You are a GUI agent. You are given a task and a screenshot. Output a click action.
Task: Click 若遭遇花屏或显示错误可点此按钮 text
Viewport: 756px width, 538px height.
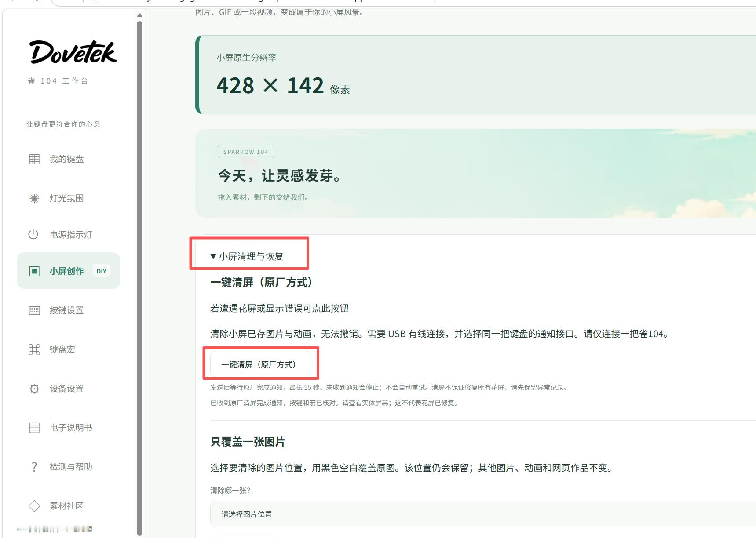[x=279, y=309]
